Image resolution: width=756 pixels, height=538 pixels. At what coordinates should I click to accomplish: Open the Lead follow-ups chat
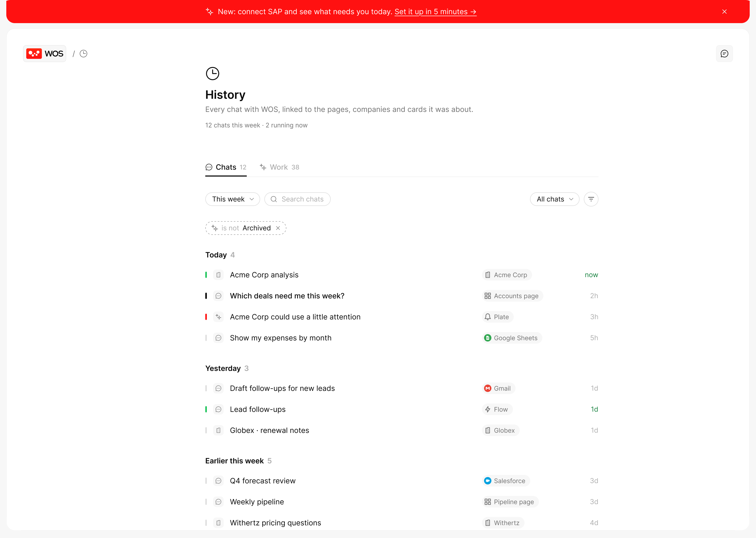pyautogui.click(x=402, y=410)
